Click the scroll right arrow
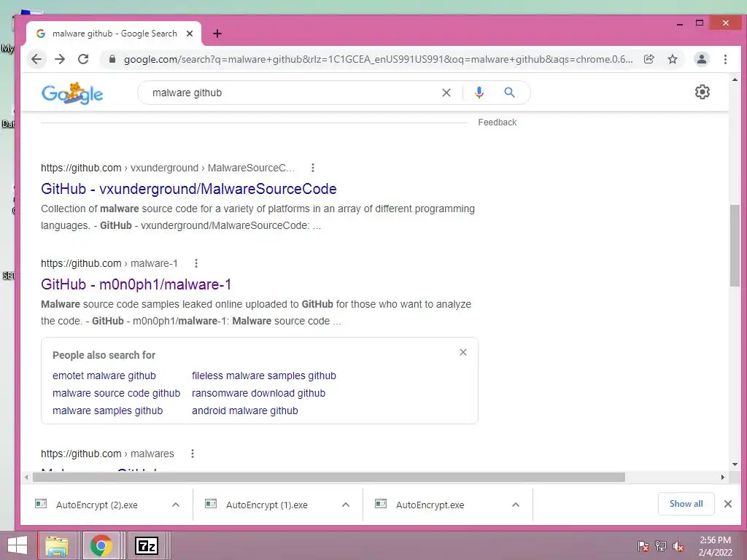This screenshot has height=560, width=747. (x=723, y=477)
